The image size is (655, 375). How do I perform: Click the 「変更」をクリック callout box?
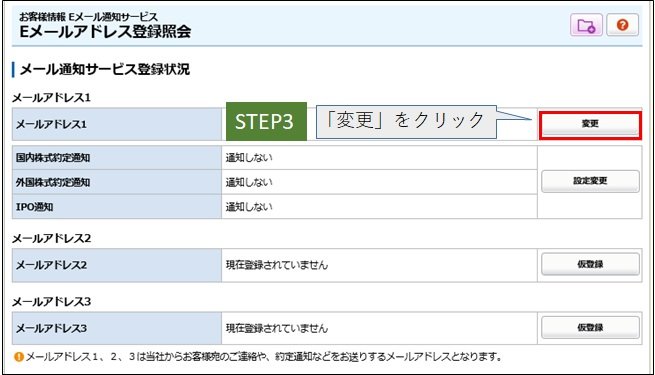coord(406,122)
